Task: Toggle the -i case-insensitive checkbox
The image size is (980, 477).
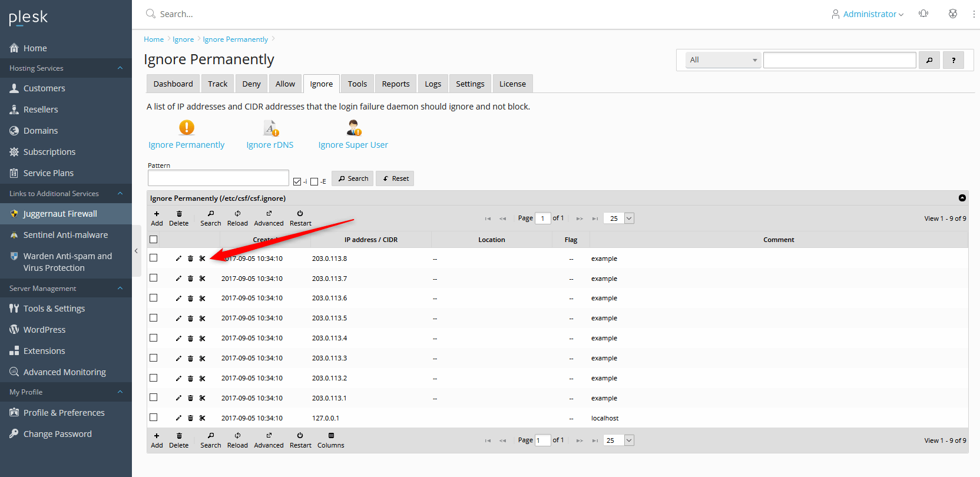Action: click(297, 181)
